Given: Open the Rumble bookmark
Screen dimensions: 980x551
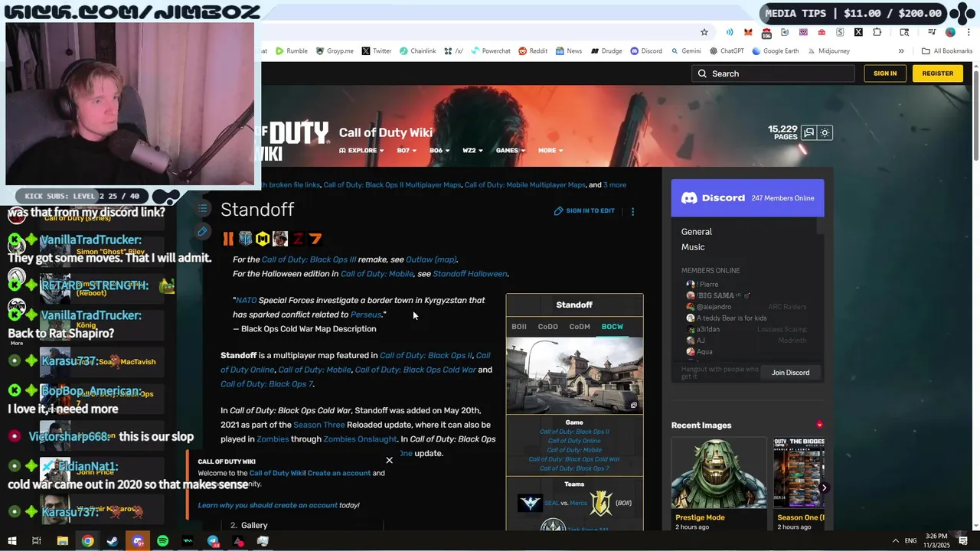Looking at the screenshot, I should (x=292, y=51).
